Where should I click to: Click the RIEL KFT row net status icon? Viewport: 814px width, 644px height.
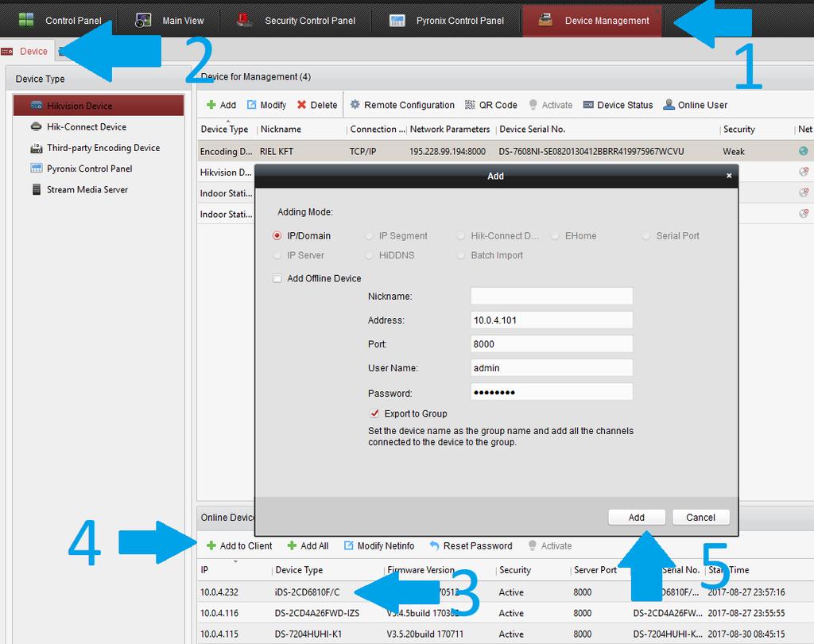[804, 151]
